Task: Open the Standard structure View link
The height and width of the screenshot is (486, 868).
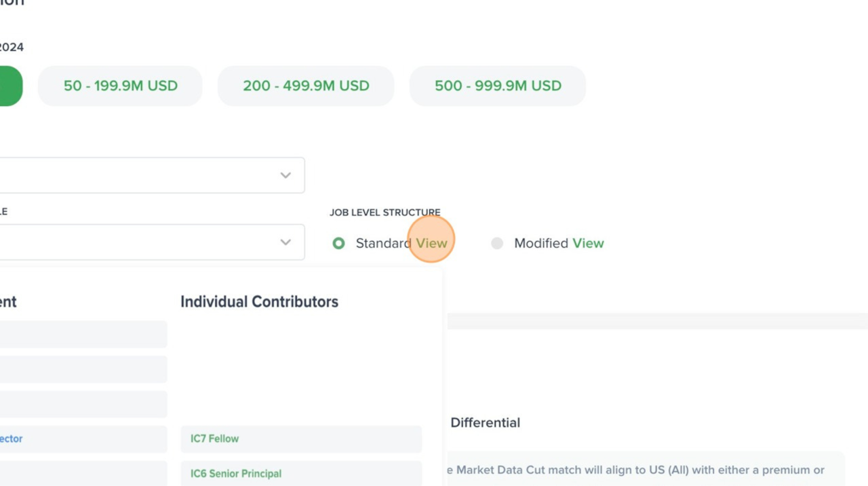Action: tap(431, 243)
